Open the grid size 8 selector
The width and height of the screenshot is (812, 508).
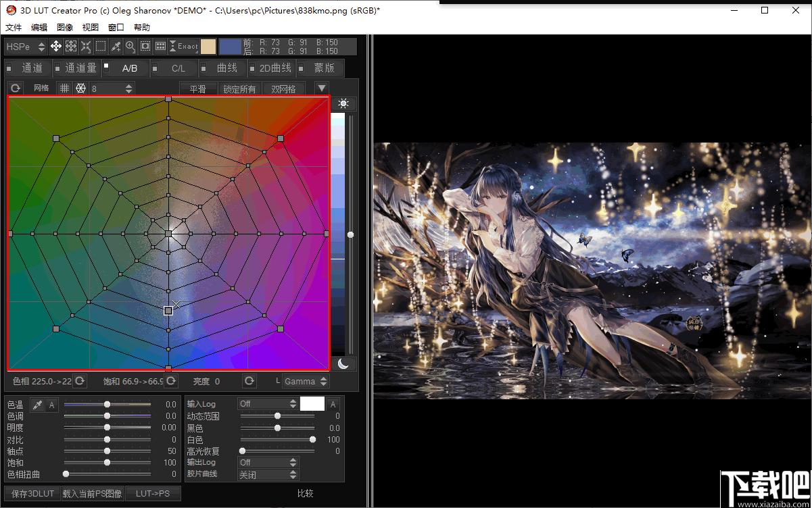(112, 88)
